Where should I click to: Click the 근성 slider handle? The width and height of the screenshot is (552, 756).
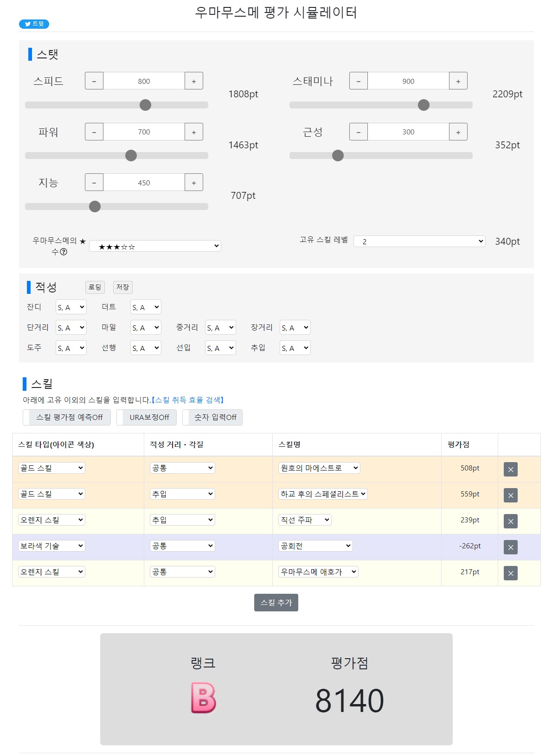point(338,156)
